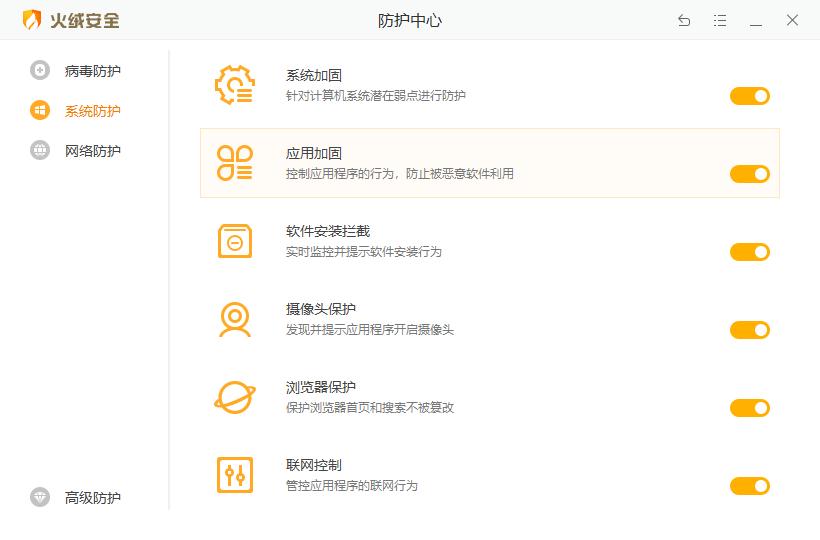Image resolution: width=820 pixels, height=540 pixels.
Task: Go to the 网络防护 section
Action: (93, 151)
